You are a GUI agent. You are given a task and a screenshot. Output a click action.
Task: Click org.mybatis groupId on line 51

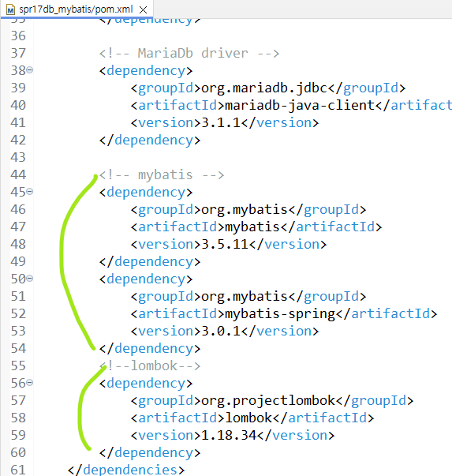click(x=245, y=296)
